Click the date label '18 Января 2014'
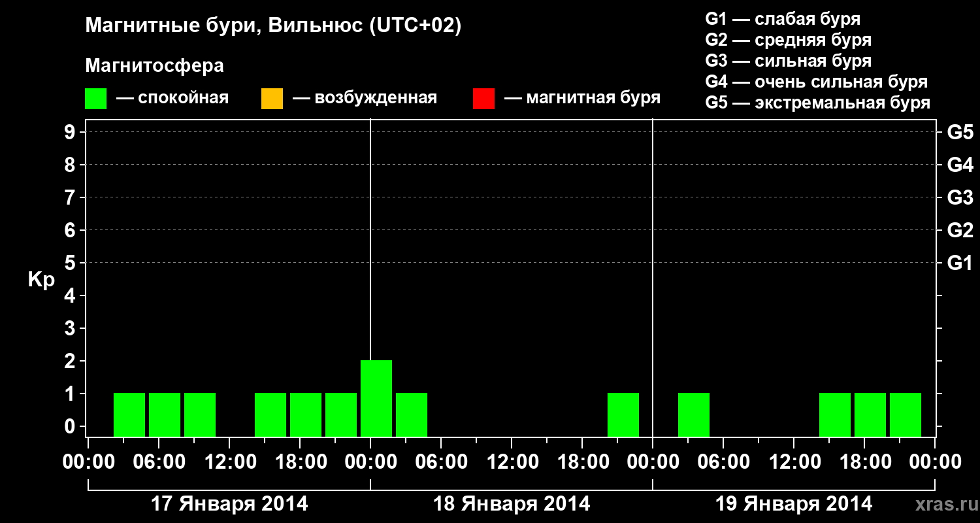The height and width of the screenshot is (523, 980). click(x=512, y=504)
